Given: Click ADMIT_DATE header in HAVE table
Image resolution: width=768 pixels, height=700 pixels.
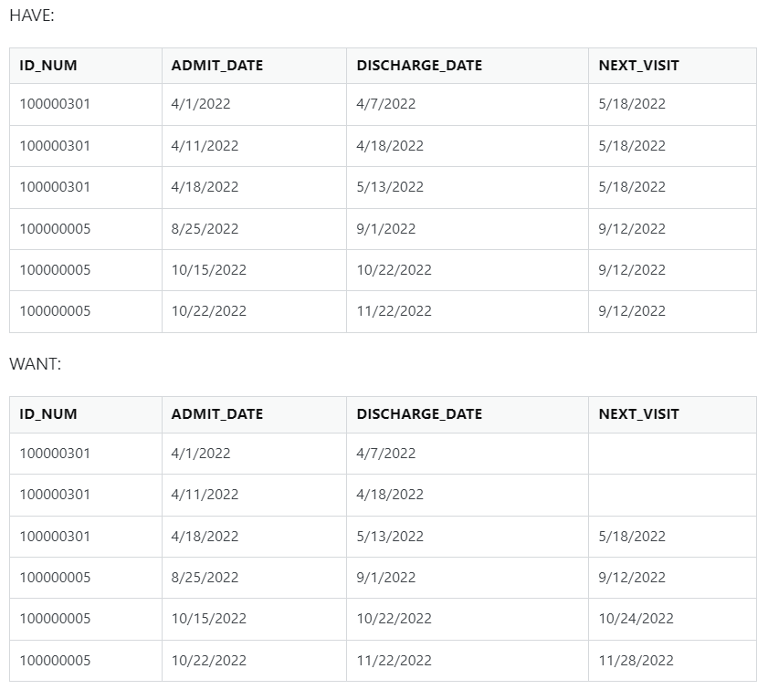Looking at the screenshot, I should (216, 66).
